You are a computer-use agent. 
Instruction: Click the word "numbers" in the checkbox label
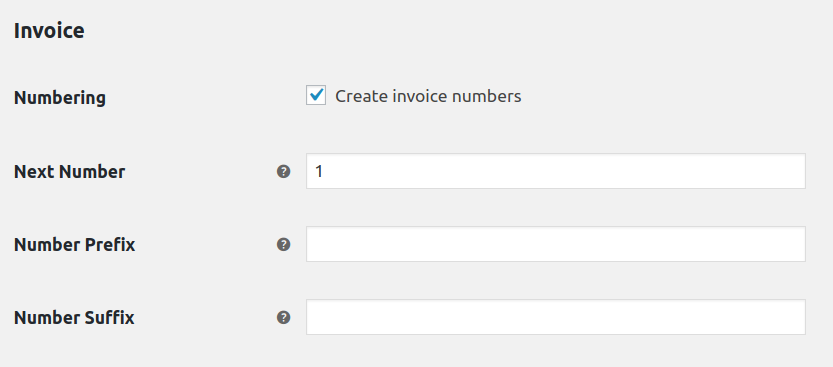pyautogui.click(x=487, y=96)
